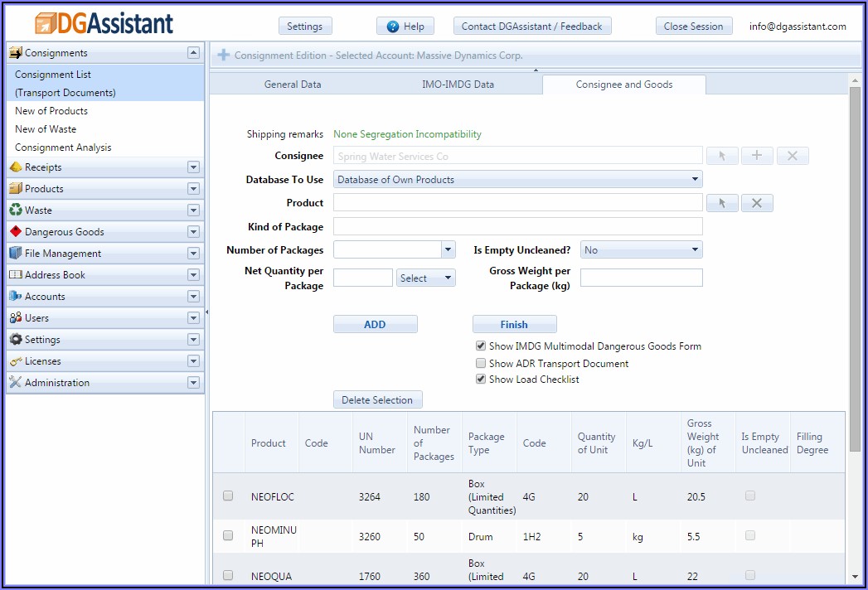Click the Help question mark icon

tap(393, 27)
